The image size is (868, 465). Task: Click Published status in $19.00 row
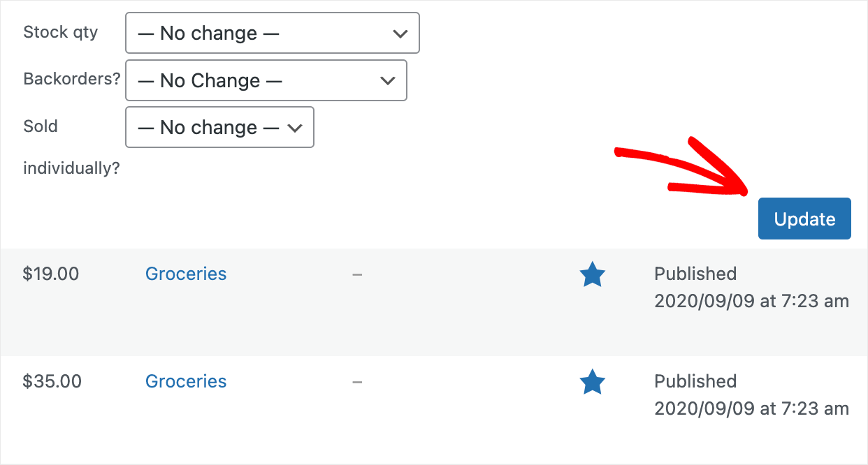point(695,274)
